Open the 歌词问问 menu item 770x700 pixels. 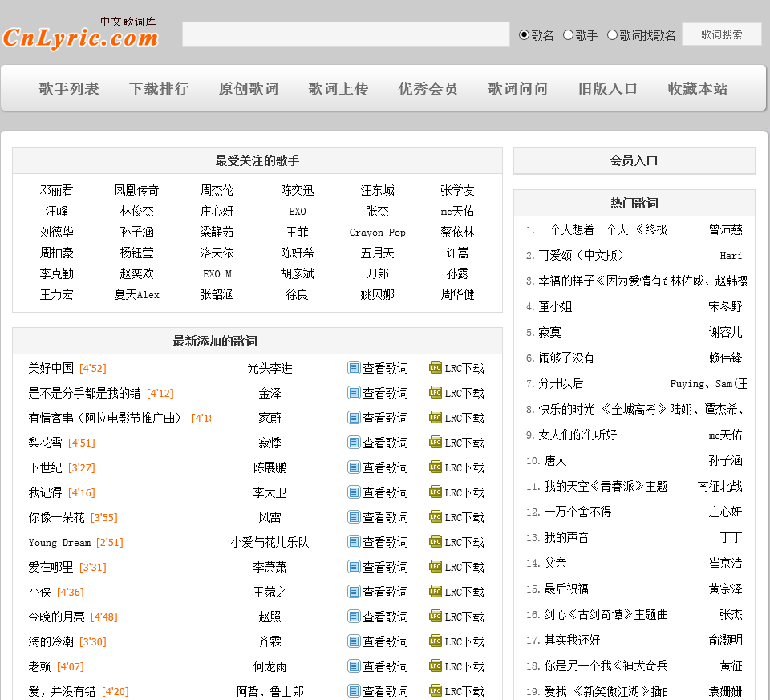point(518,89)
